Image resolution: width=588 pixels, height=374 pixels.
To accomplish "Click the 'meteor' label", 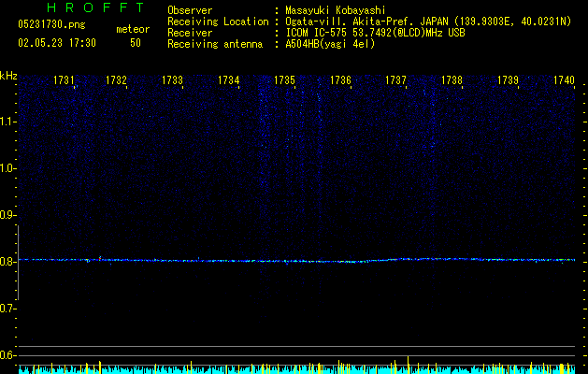I will (133, 29).
